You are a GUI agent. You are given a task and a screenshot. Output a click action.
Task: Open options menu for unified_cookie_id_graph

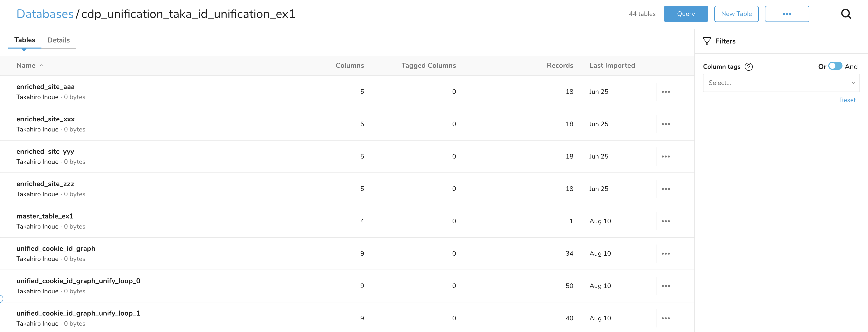click(666, 253)
